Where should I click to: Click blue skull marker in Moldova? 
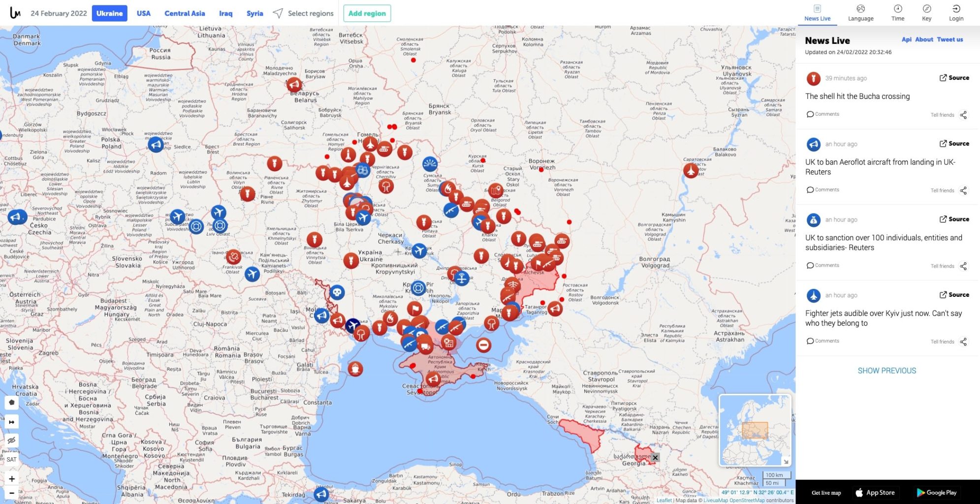[337, 293]
